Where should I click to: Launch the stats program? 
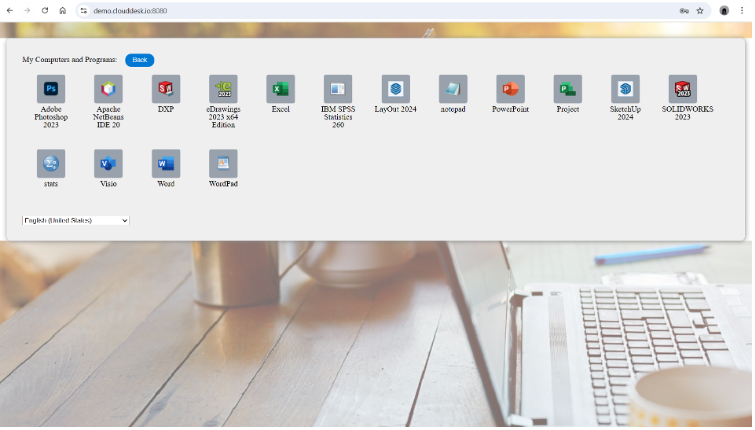coord(51,163)
